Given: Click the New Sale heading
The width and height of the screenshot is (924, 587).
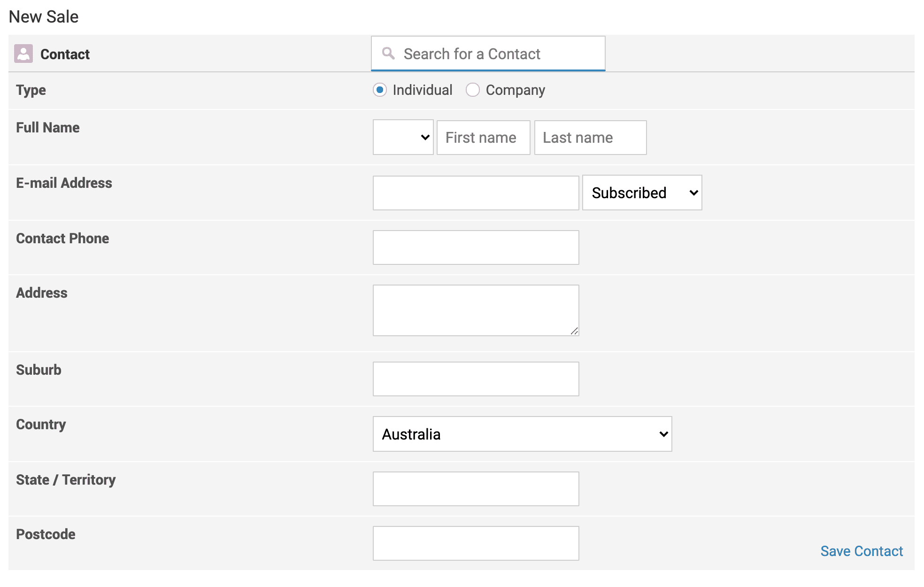Looking at the screenshot, I should (44, 16).
